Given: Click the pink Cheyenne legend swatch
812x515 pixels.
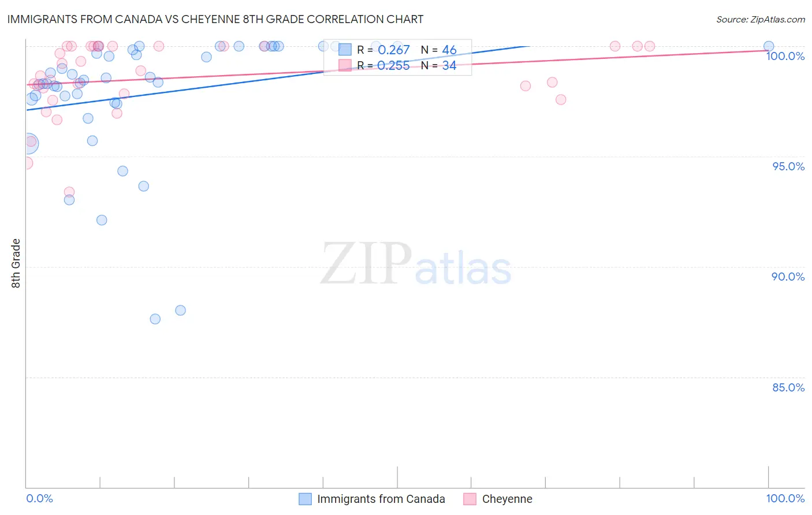Looking at the screenshot, I should click(470, 499).
